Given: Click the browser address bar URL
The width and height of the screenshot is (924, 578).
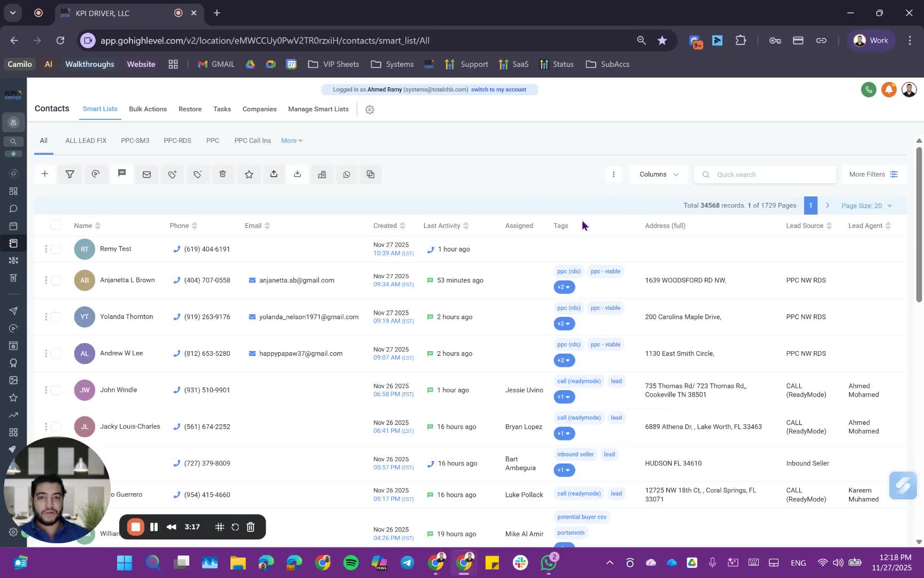Looking at the screenshot, I should pyautogui.click(x=265, y=41).
